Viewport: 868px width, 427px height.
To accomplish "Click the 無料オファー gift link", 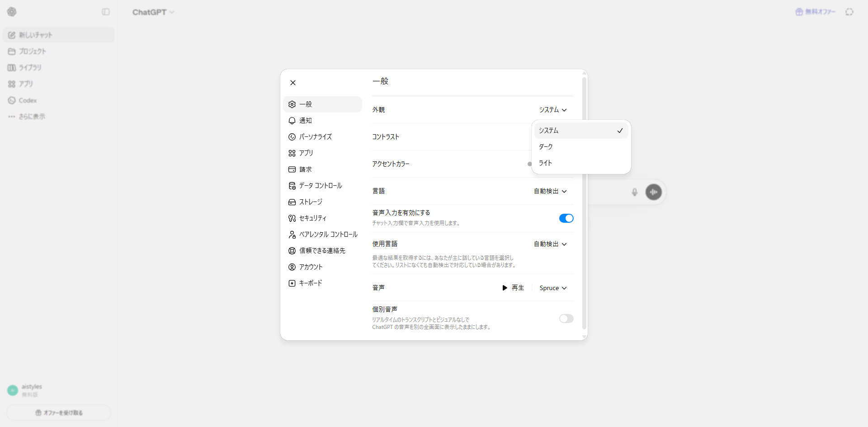I will tap(816, 12).
